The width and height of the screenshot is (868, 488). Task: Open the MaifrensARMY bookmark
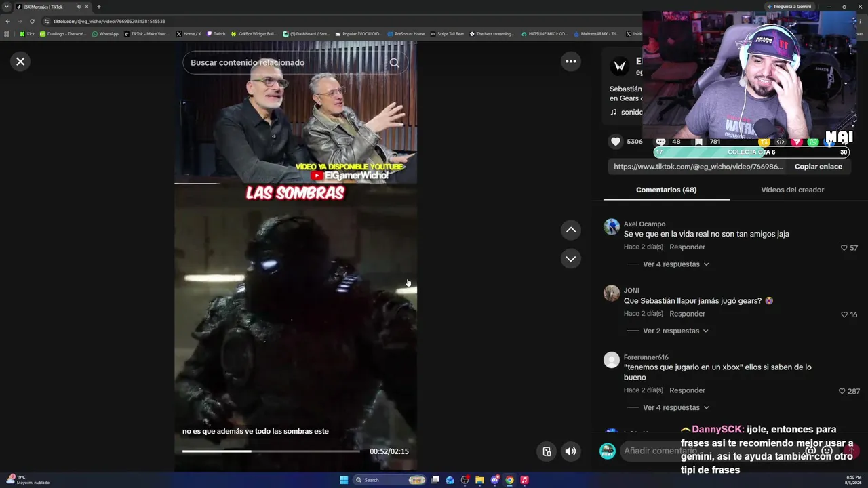[596, 34]
